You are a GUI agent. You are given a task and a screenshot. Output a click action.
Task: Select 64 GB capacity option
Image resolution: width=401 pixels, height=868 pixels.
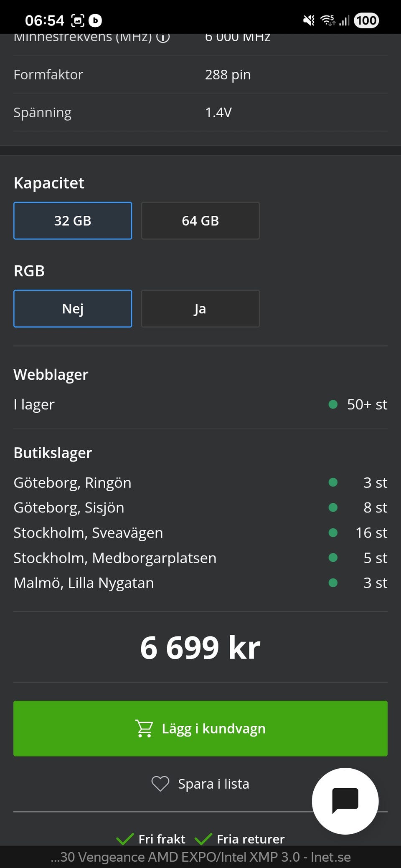click(200, 221)
